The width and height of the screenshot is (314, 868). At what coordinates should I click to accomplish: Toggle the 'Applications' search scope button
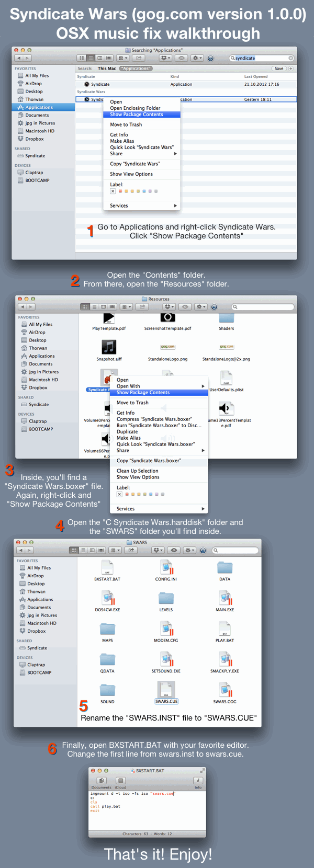coord(136,68)
